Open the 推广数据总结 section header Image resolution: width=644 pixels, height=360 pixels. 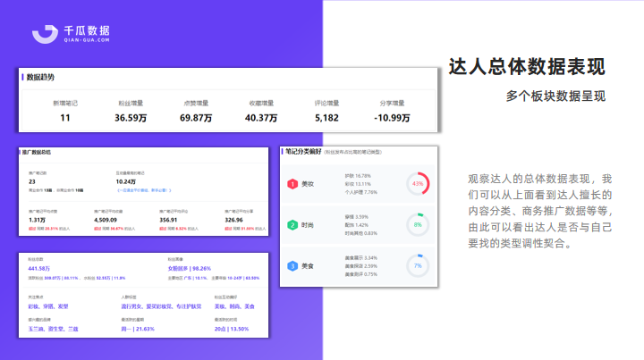coord(38,154)
